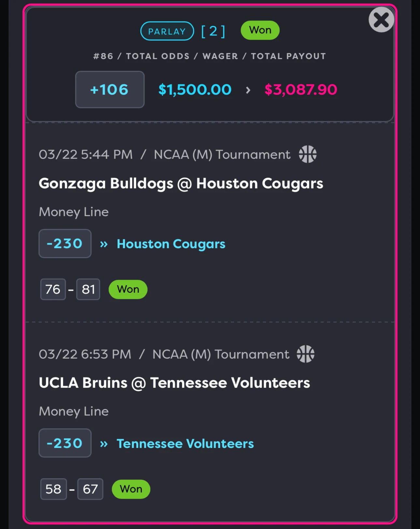Click basketball icon beside Gonzaga game tournament
Image resolution: width=420 pixels, height=529 pixels.
coord(308,154)
